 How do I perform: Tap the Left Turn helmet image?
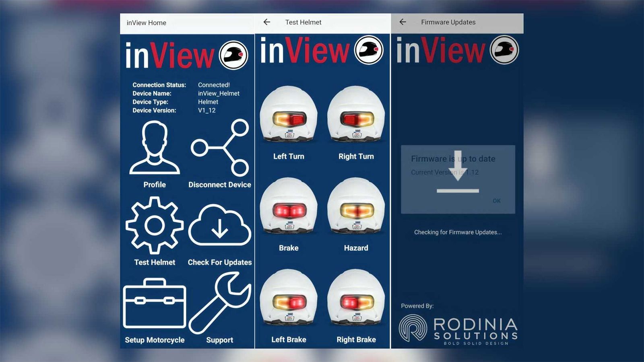coord(289,114)
